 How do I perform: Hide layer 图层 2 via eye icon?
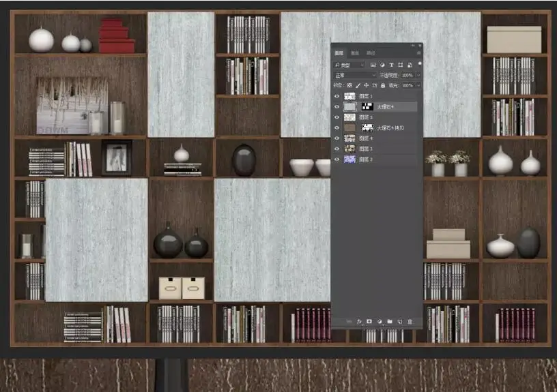coord(337,160)
